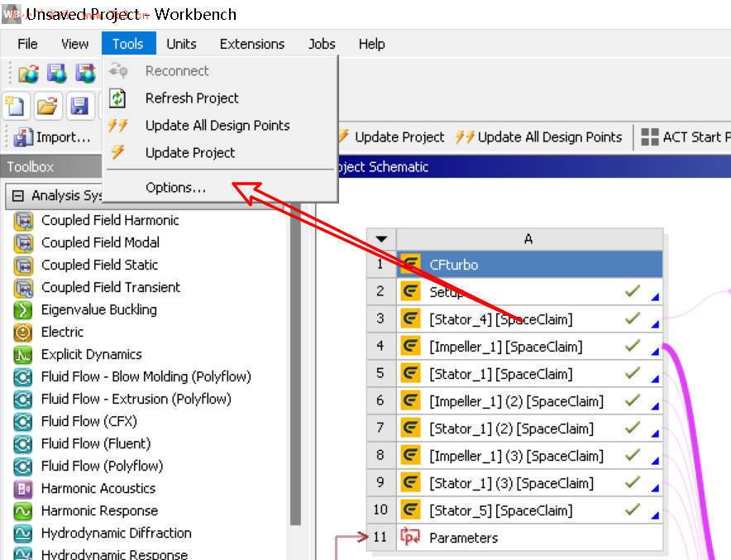Click the New project icon
Viewport: 731px width, 560px height.
(x=16, y=106)
